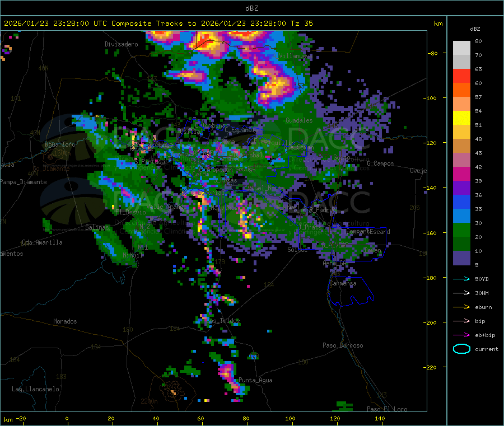The image size is (504, 426).
Task: Click the El_Desvio map label
Action: click(x=130, y=212)
